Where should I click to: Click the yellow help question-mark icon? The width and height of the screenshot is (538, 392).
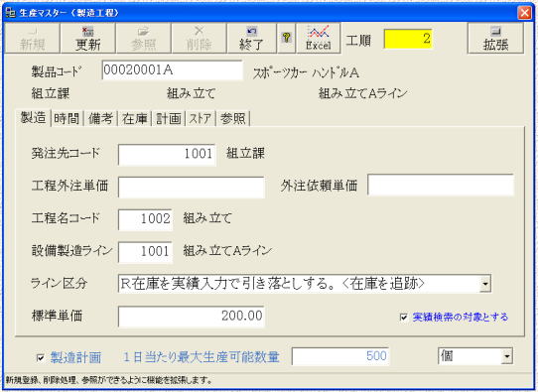click(286, 38)
